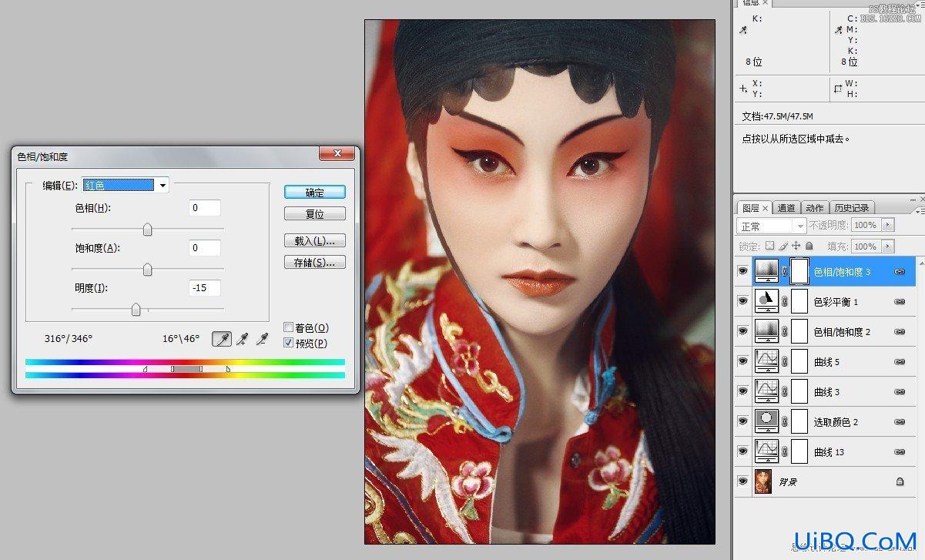This screenshot has width=925, height=560.
Task: Hide the 色彩平衡 1 layer
Action: tap(742, 301)
